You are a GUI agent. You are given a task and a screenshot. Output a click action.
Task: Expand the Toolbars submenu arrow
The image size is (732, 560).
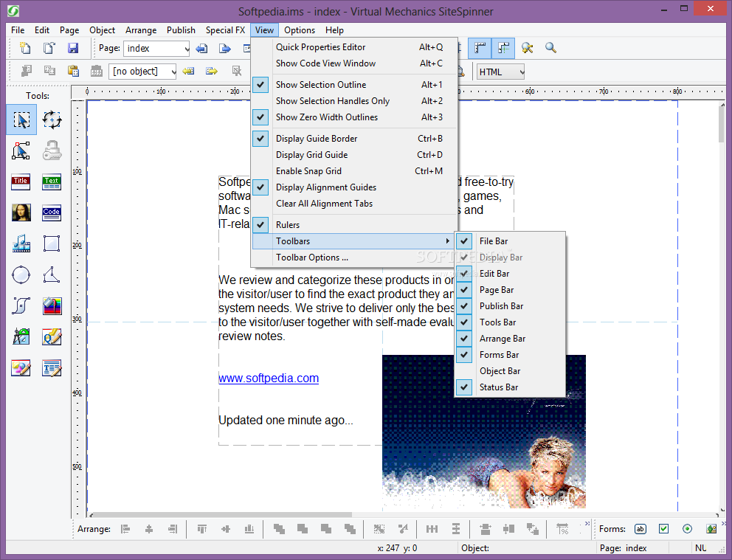click(x=447, y=241)
